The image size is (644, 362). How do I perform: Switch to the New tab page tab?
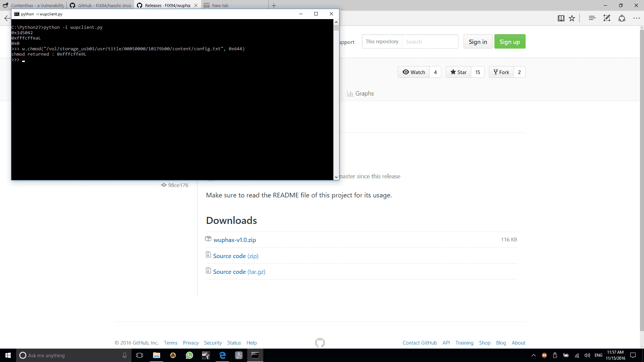click(x=235, y=5)
